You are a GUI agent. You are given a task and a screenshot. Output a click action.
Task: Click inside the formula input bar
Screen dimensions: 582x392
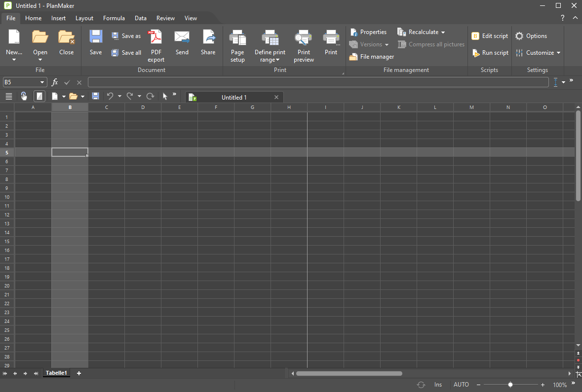pyautogui.click(x=317, y=82)
